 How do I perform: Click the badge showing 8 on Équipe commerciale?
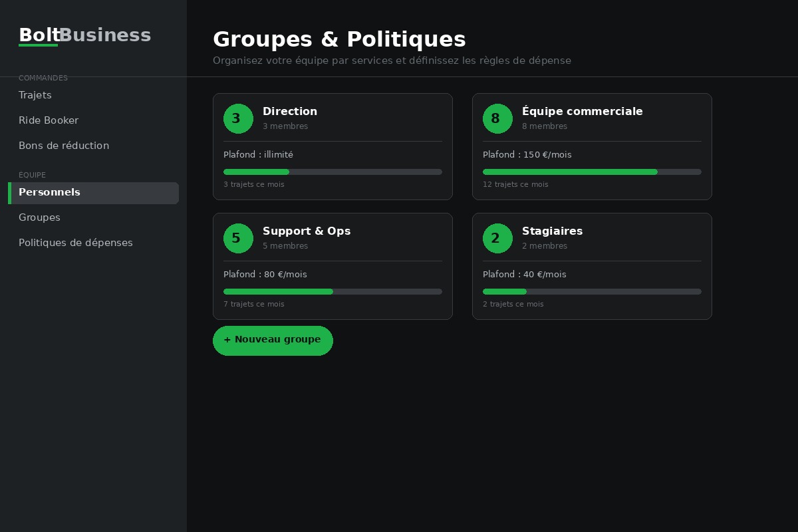click(x=497, y=118)
